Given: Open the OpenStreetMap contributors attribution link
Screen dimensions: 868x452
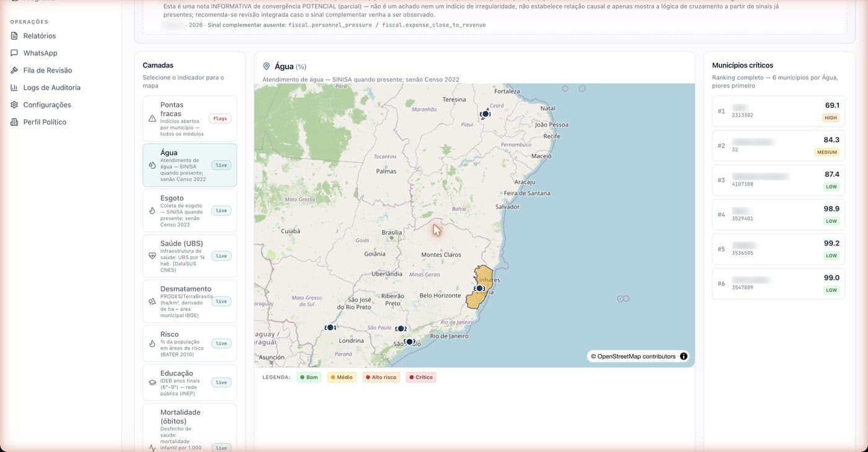Looking at the screenshot, I should pos(633,357).
